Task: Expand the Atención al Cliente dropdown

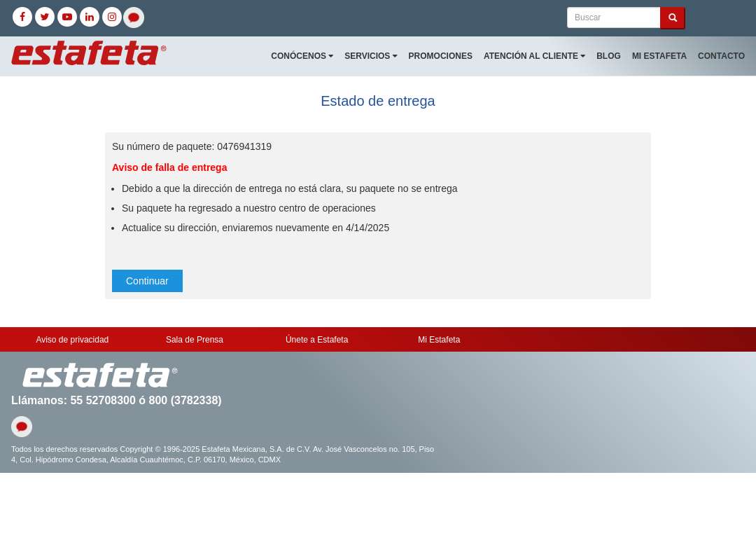Action: coord(534,56)
